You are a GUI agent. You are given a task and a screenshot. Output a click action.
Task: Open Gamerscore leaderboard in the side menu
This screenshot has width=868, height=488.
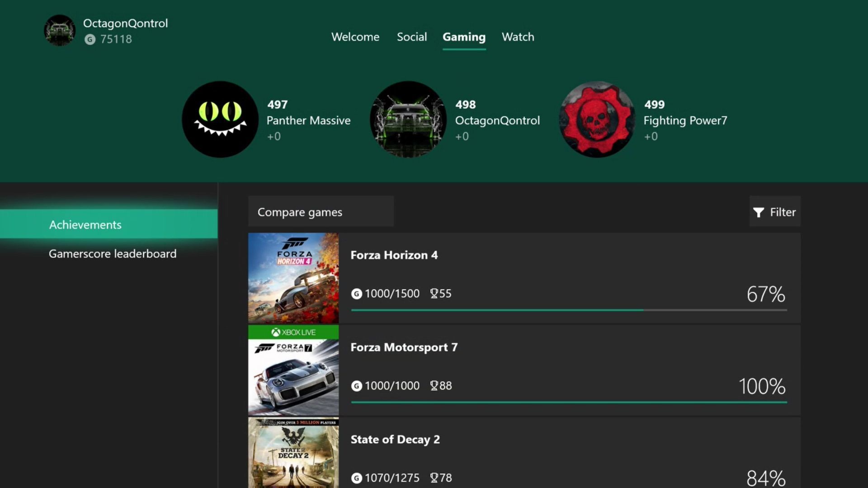(x=113, y=254)
